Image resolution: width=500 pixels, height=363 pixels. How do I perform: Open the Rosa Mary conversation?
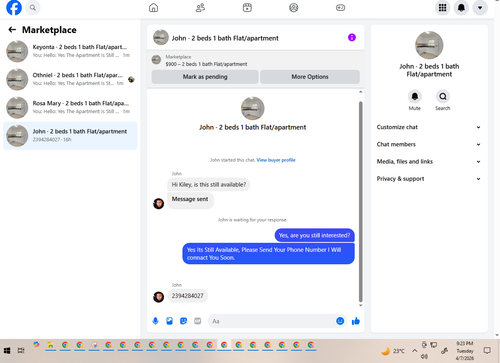[70, 107]
